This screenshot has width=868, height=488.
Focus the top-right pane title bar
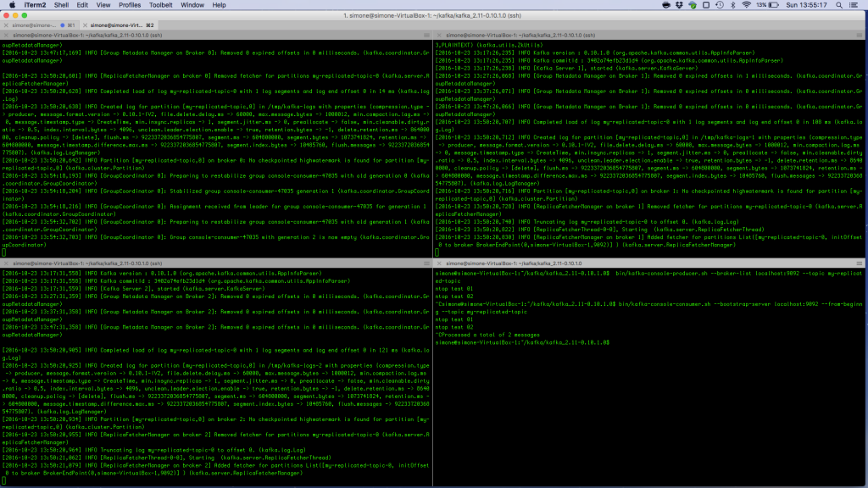[x=650, y=36]
